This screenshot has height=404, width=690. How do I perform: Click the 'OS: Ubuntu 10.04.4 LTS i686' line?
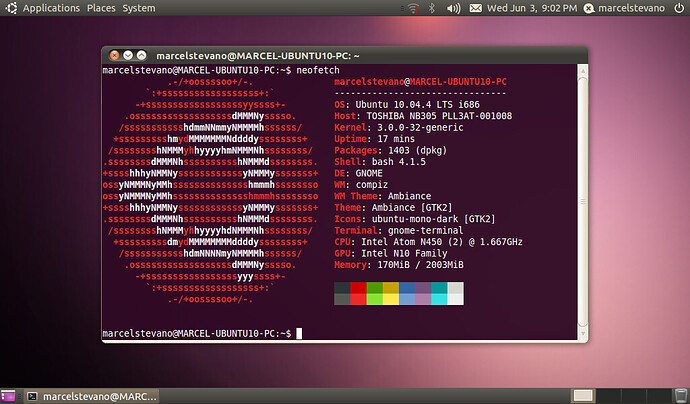coord(407,105)
